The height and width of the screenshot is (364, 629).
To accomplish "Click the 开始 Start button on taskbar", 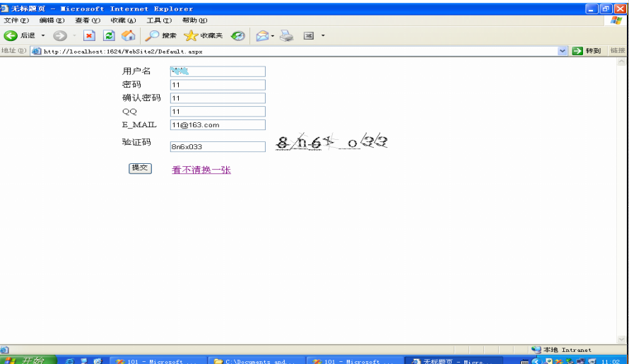I will (x=25, y=360).
